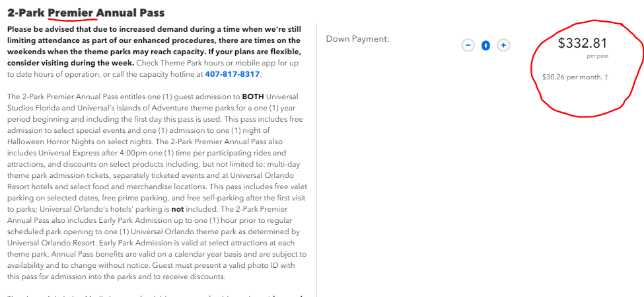Image resolution: width=644 pixels, height=297 pixels.
Task: Click the vertical divider beside the description
Action: coord(316,159)
